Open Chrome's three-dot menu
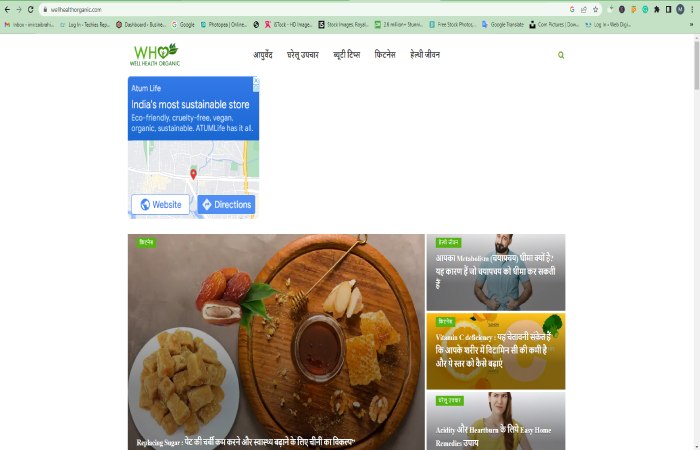700x450 pixels. 692,9
